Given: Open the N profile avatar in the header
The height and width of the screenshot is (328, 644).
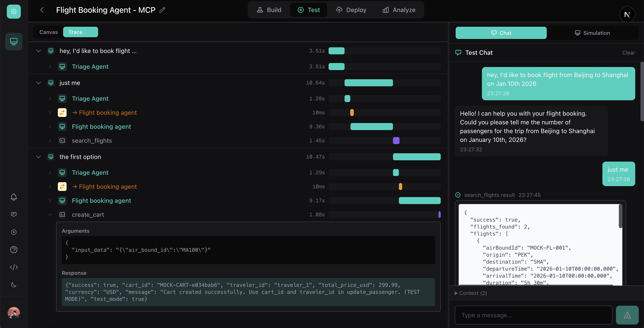Looking at the screenshot, I should (x=627, y=14).
